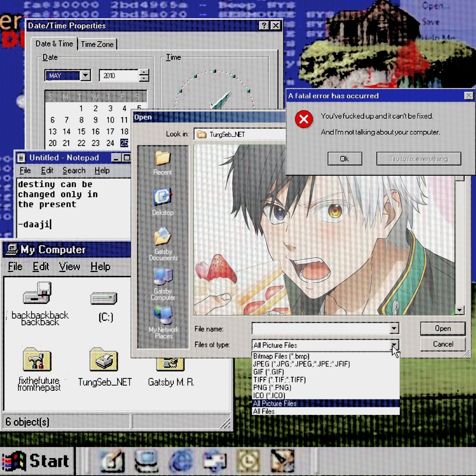Open Notepad's Help menu
Image resolution: width=476 pixels, height=476 pixels.
(102, 171)
